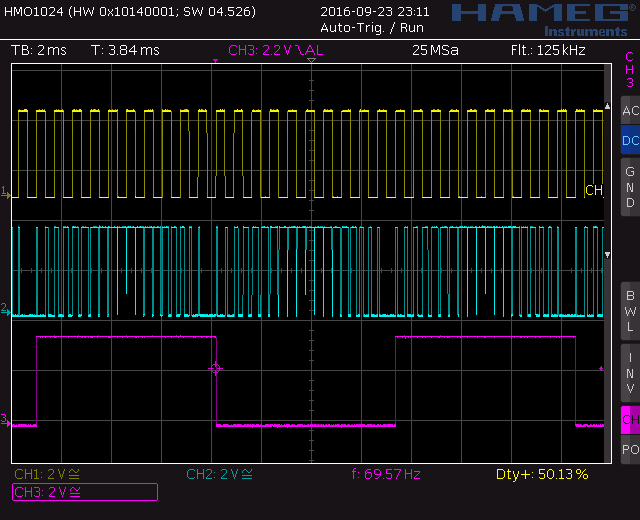Viewport: 640px width, 520px height.
Task: Click the 25 MSa sample rate readout
Action: tap(435, 50)
